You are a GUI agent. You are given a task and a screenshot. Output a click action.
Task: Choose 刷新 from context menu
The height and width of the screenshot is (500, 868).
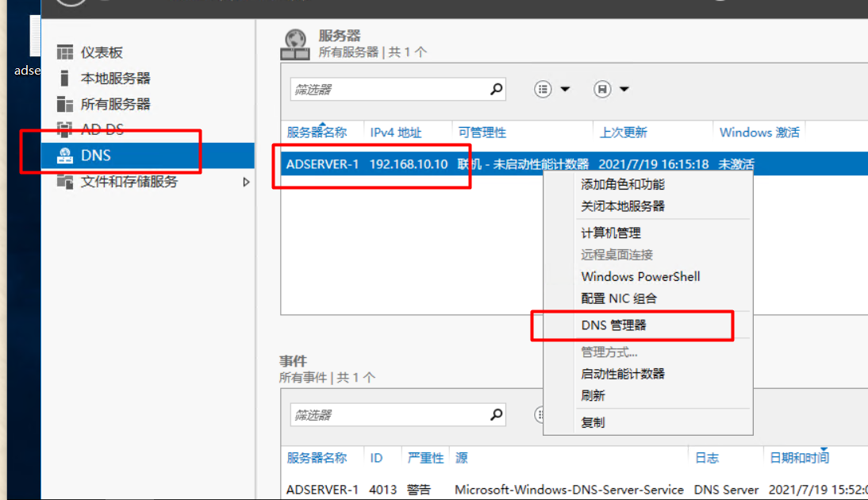coord(593,395)
